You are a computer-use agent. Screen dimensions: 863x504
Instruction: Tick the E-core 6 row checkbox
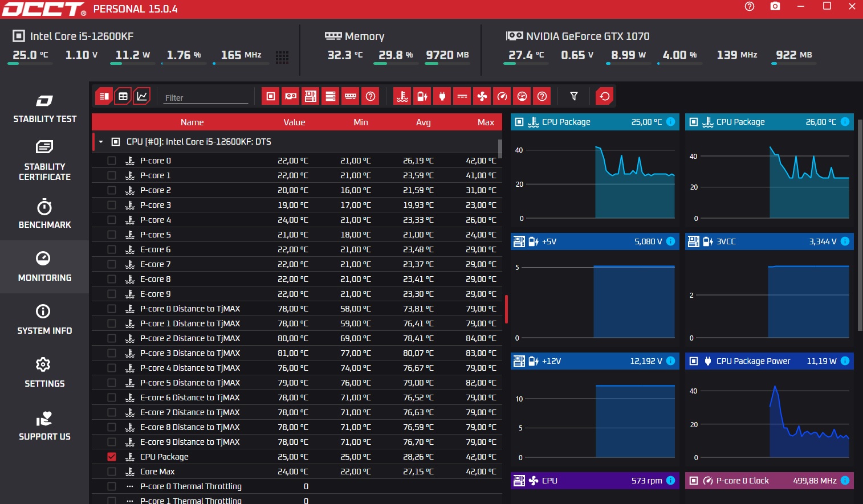pyautogui.click(x=112, y=249)
